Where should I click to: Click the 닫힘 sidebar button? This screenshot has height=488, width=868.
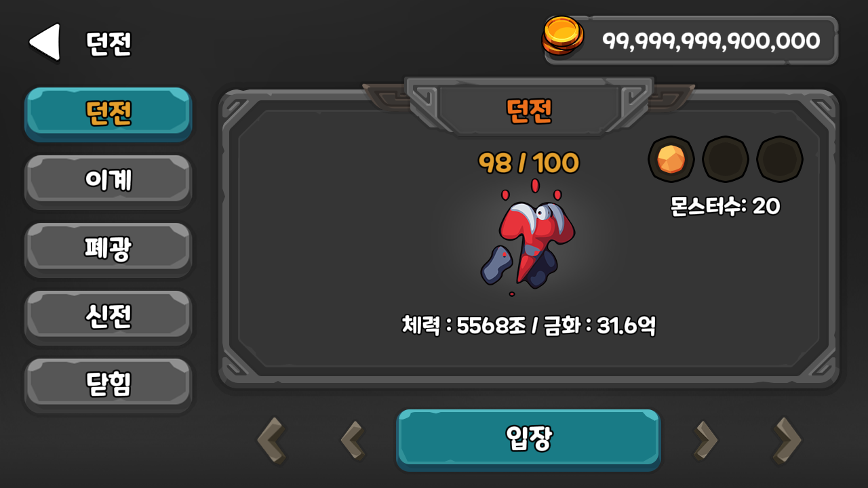[x=108, y=384]
